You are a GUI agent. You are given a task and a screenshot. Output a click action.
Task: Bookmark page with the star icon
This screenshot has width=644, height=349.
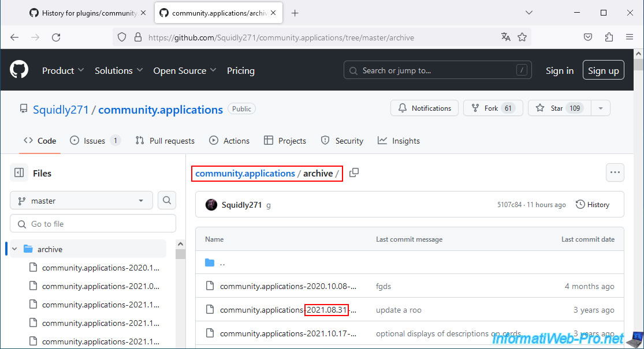point(522,37)
